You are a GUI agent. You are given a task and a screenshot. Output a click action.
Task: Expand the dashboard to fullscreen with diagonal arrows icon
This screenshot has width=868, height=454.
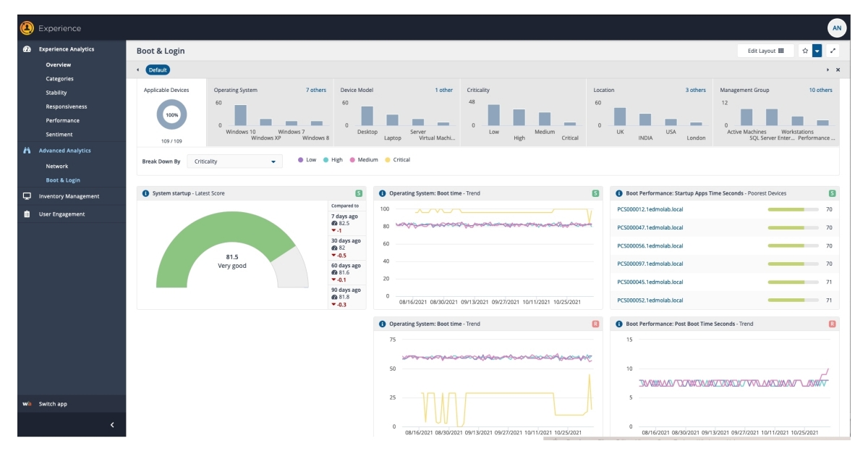click(831, 51)
